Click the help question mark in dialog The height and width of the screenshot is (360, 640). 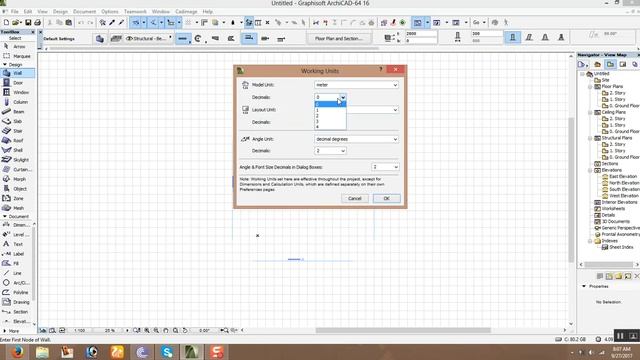380,70
